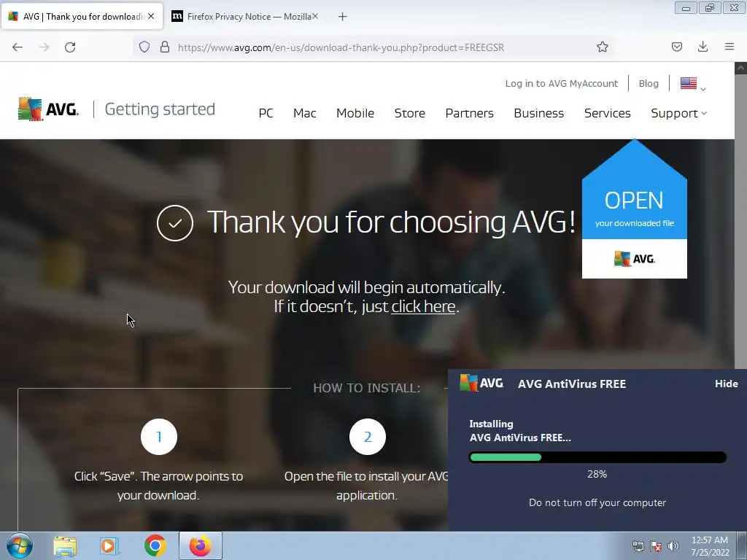
Task: Switch to the AVG Thank you for downloading tab
Action: [x=82, y=16]
